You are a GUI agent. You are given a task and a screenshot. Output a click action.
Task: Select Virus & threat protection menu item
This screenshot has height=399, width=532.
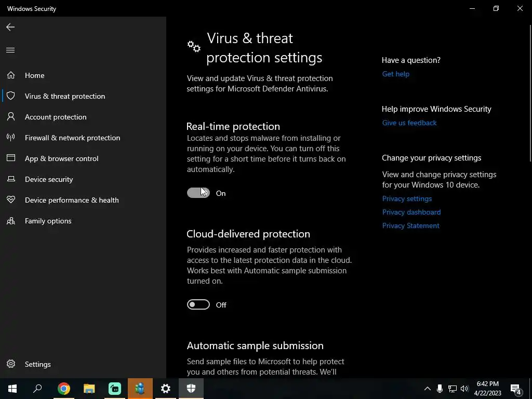pyautogui.click(x=65, y=96)
